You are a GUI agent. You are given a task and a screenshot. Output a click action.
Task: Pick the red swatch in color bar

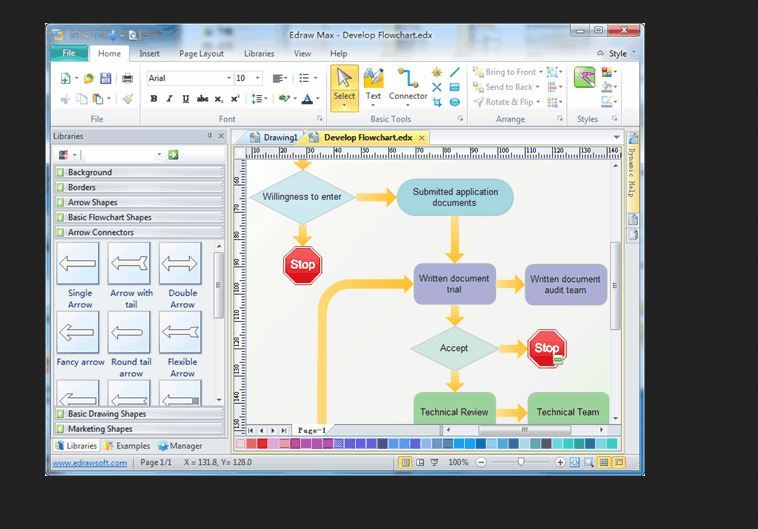(263, 444)
